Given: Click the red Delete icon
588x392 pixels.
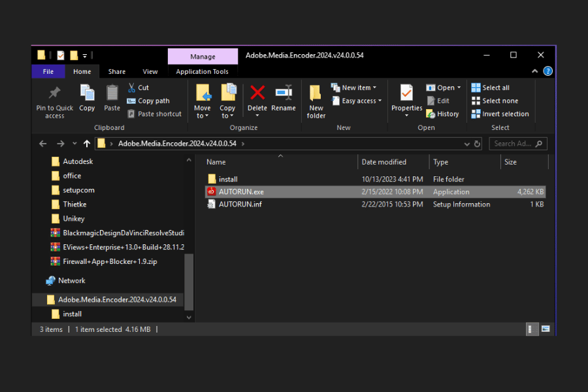Looking at the screenshot, I should coord(257,93).
